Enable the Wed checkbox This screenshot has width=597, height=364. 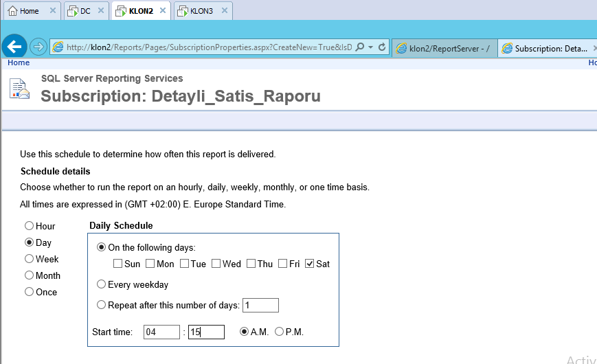(216, 264)
